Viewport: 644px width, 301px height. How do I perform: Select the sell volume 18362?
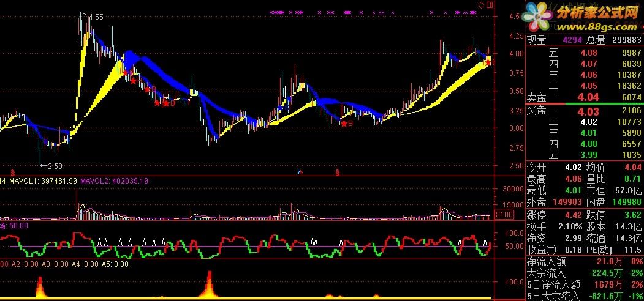pos(629,86)
